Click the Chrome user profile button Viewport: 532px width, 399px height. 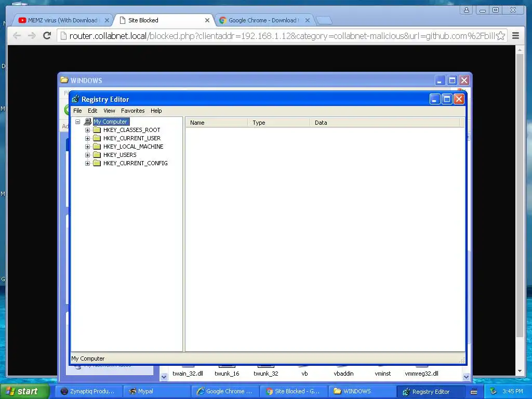click(467, 10)
